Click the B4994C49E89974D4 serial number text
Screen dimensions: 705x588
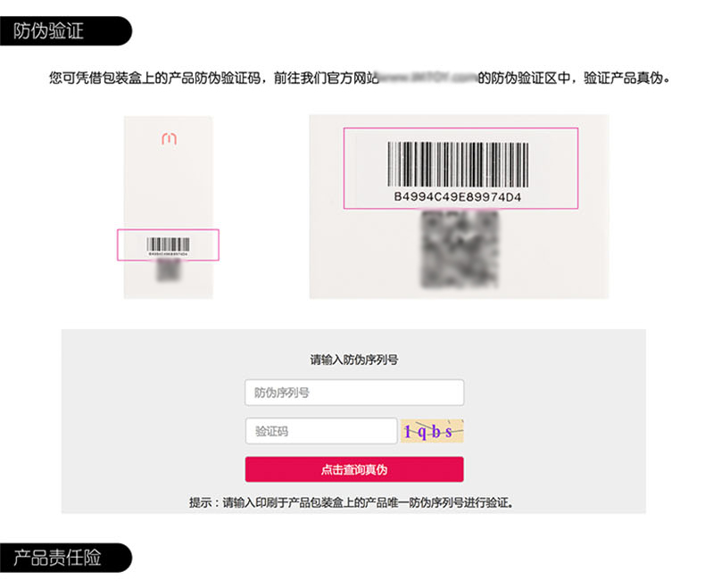click(458, 197)
